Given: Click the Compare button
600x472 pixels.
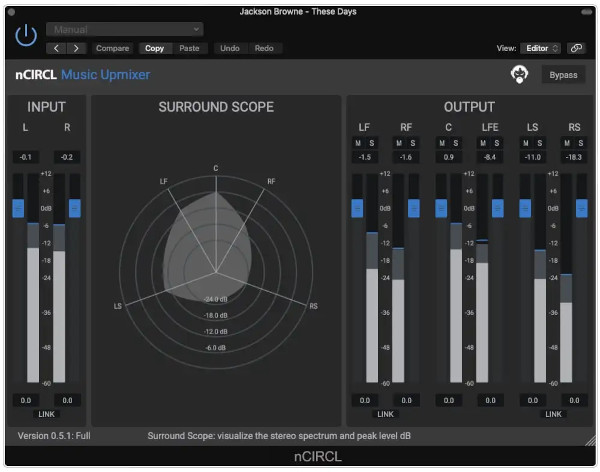Looking at the screenshot, I should [112, 48].
